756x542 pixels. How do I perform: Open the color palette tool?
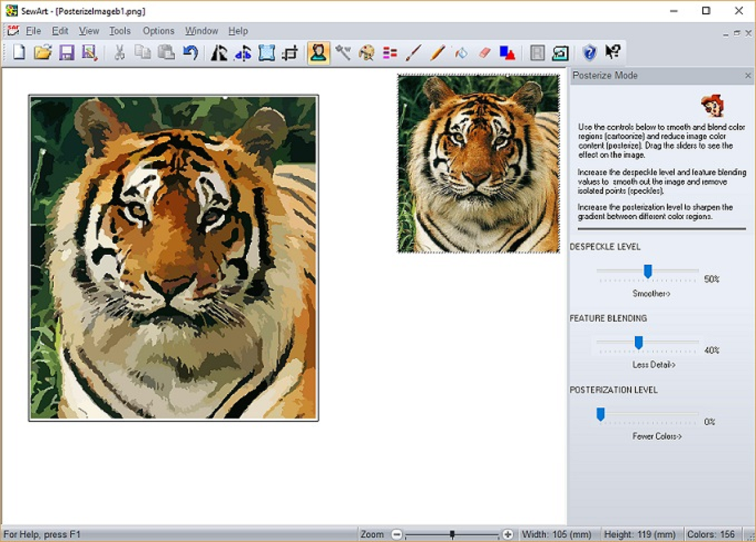(x=366, y=53)
